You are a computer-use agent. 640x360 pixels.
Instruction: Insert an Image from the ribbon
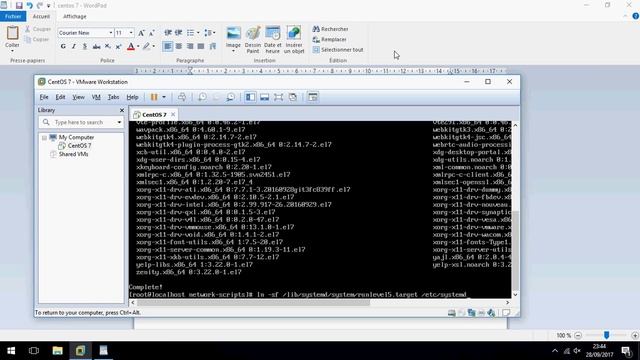click(x=233, y=40)
